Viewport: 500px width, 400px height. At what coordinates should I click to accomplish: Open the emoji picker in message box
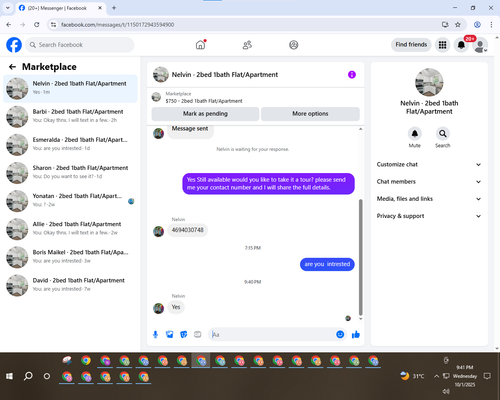coord(340,334)
